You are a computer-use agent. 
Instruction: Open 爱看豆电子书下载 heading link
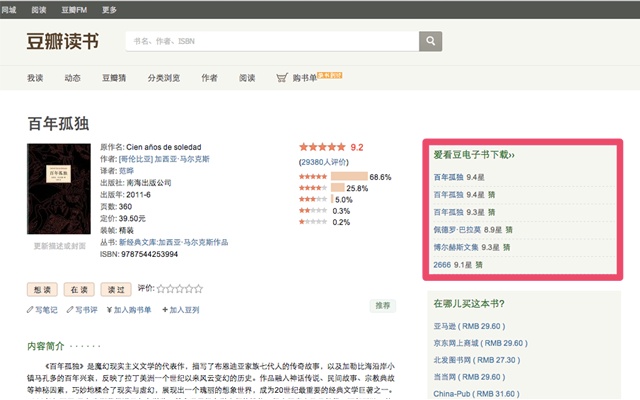click(474, 155)
